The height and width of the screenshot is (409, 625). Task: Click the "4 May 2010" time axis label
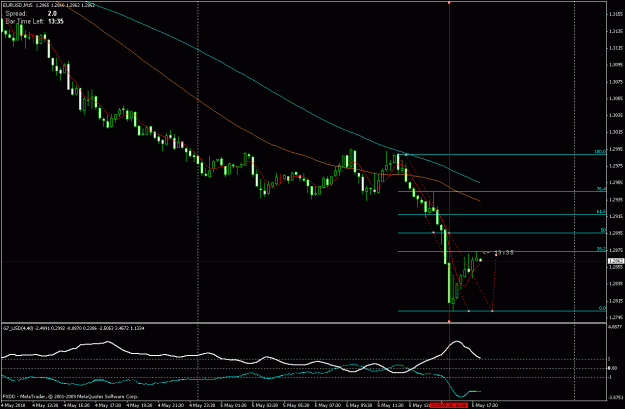14,405
